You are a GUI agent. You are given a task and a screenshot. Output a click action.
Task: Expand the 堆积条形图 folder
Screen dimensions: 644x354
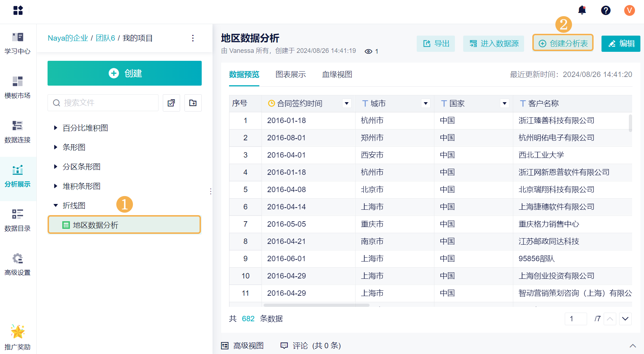pos(55,186)
